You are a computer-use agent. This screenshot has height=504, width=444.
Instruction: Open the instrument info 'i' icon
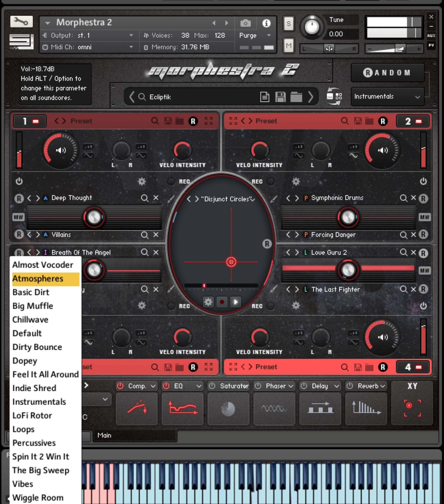point(266,23)
